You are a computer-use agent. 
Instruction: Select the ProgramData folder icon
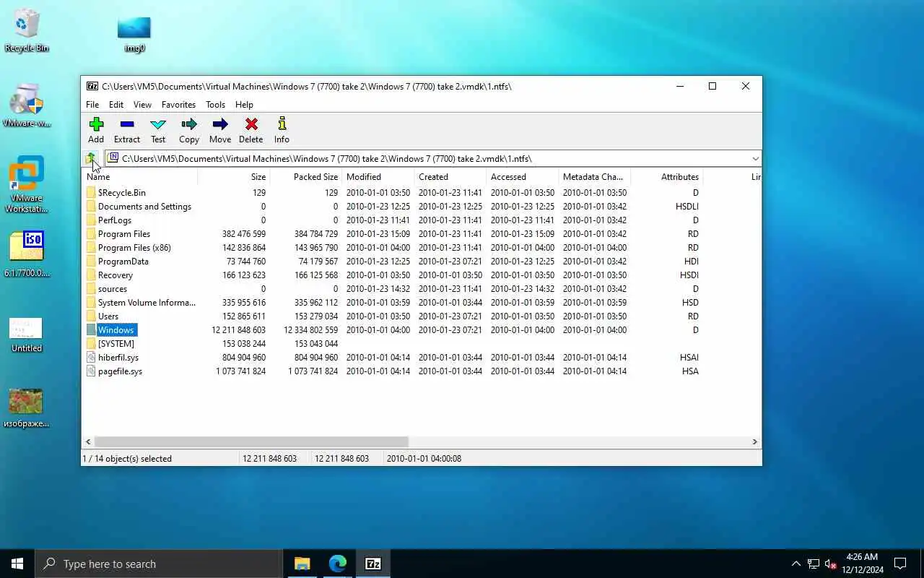pyautogui.click(x=91, y=262)
